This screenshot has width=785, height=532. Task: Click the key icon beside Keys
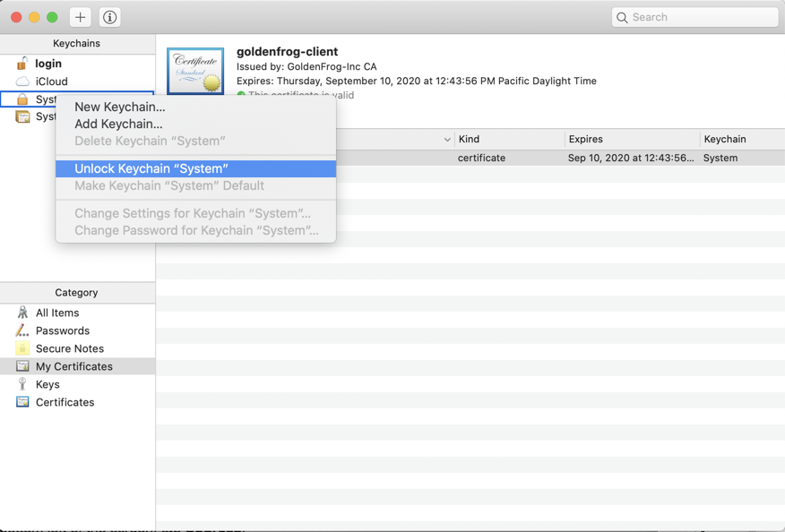(x=22, y=384)
